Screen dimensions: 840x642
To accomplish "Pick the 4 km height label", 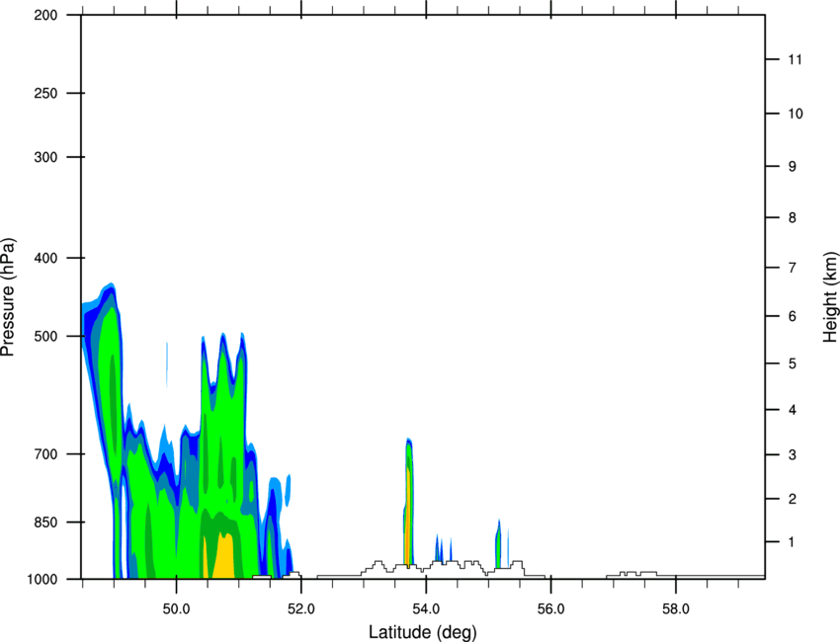I will tap(793, 410).
